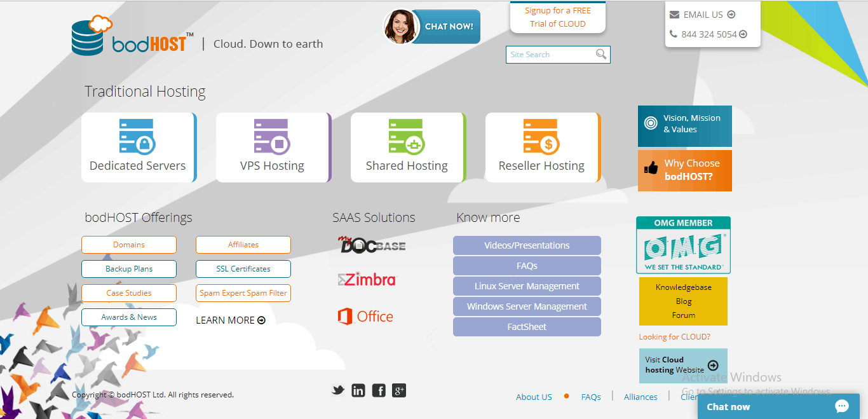The image size is (868, 419).
Task: Click Looking for CLOUD? text link
Action: pyautogui.click(x=675, y=337)
